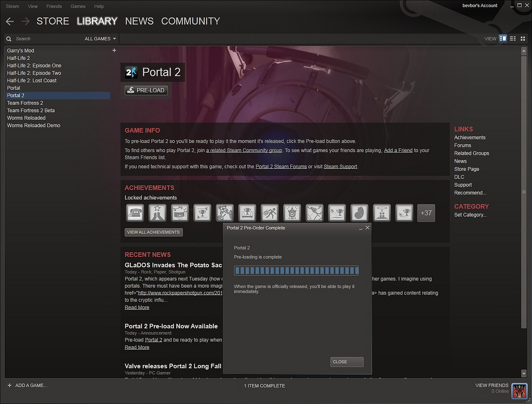
Task: Open the ALL GAMES filter dropdown
Action: point(100,38)
